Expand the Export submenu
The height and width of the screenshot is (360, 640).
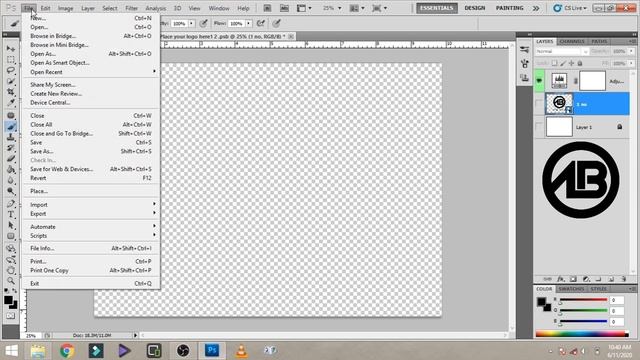click(x=91, y=213)
